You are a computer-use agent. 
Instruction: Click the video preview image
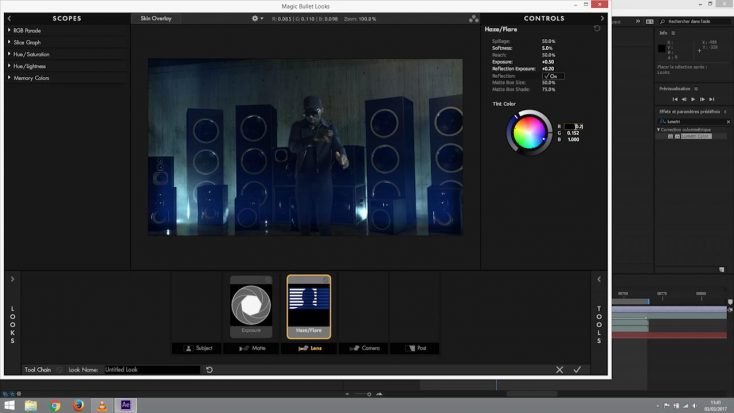[x=305, y=147]
